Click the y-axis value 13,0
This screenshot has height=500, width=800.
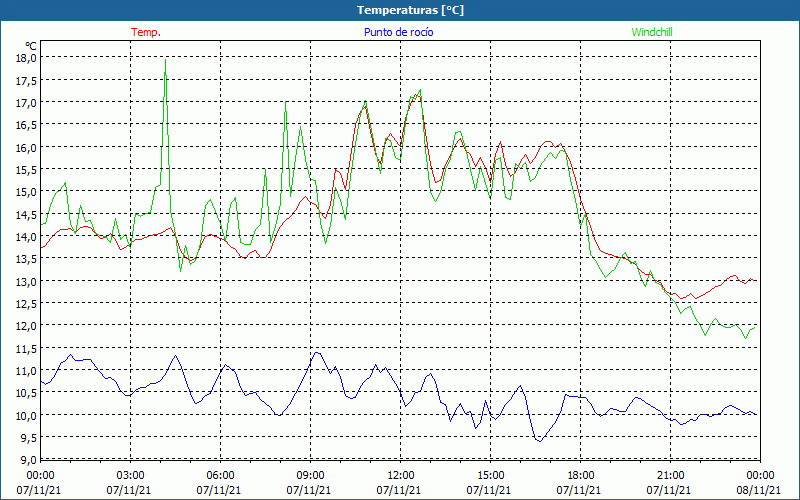tap(26, 281)
